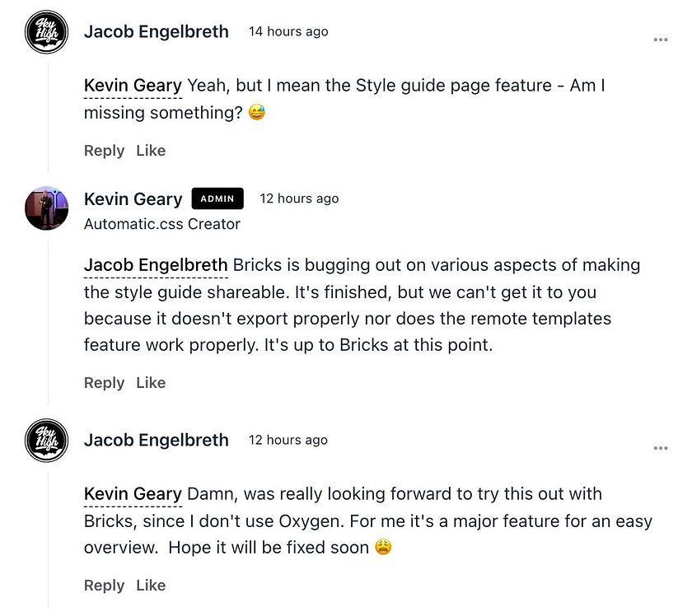Open the Kevin Geary mention in the 'Damn' comment

point(133,494)
